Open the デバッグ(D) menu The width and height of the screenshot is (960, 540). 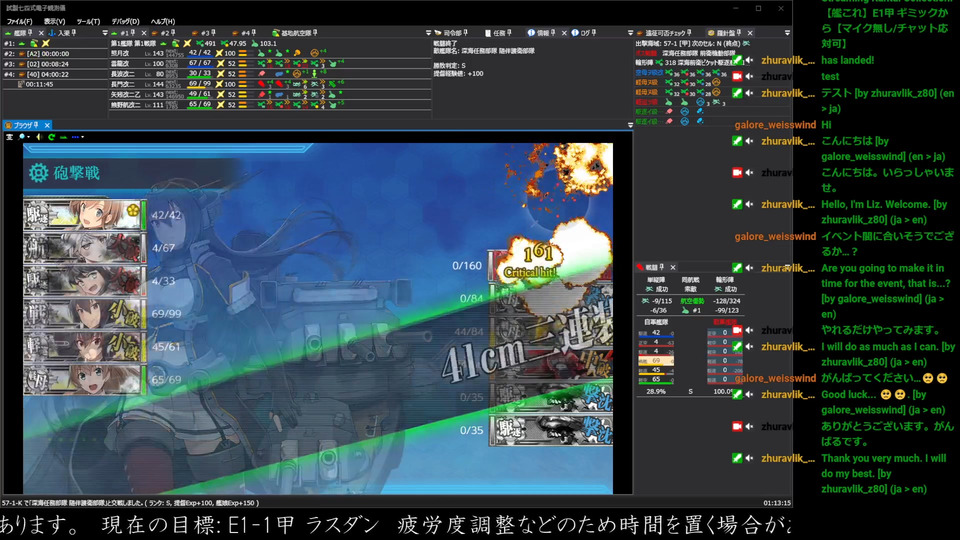[x=125, y=21]
